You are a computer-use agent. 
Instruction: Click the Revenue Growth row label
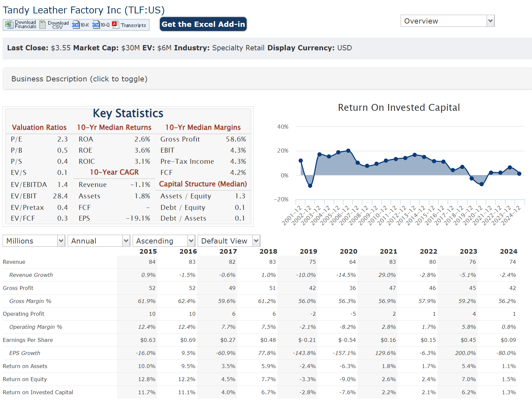pos(31,275)
